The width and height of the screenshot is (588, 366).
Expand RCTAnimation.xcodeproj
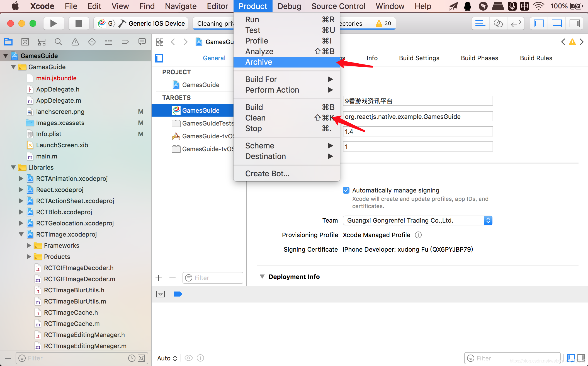(21, 179)
